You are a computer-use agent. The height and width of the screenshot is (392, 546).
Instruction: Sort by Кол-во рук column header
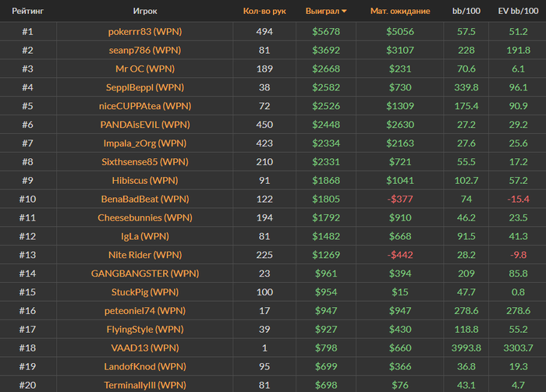click(x=264, y=12)
